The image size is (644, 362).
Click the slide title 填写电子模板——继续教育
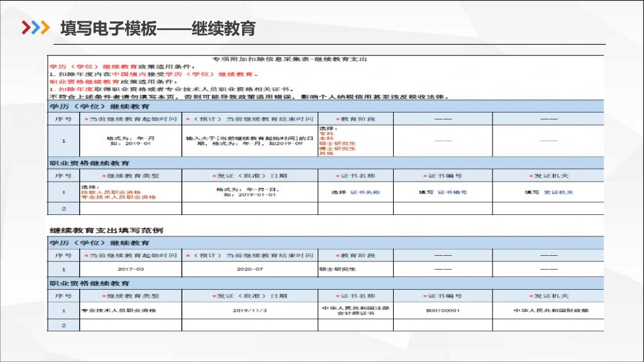157,28
